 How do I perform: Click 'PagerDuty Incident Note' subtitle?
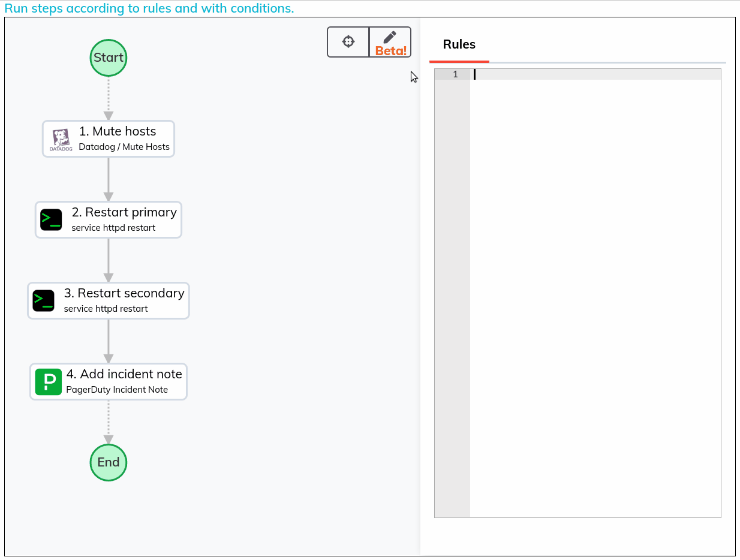(117, 390)
